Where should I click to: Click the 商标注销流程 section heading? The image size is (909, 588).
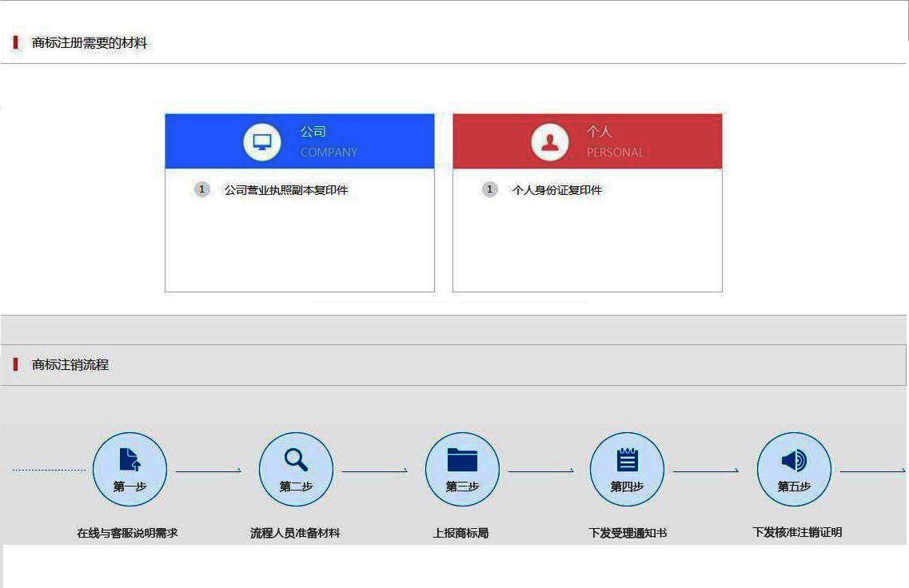(70, 364)
